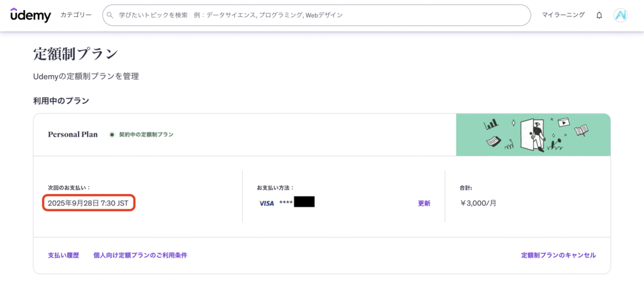
Task: Click the 次回のお支払い label
Action: click(69, 188)
